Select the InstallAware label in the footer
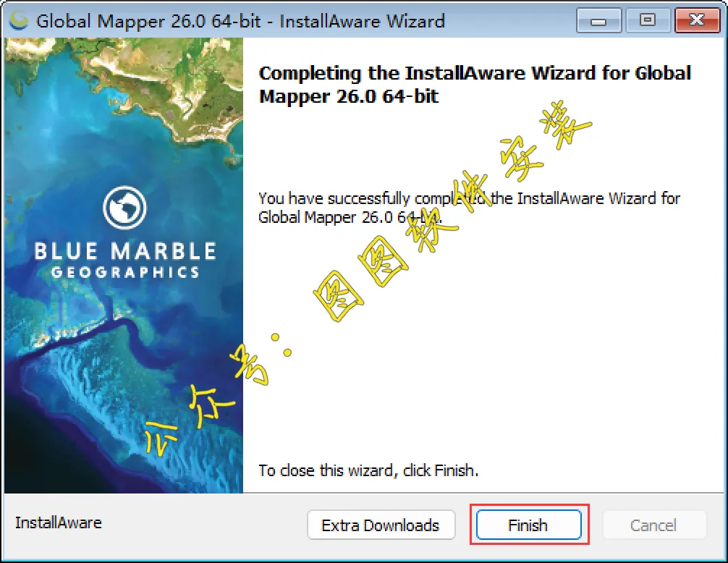Image resolution: width=728 pixels, height=563 pixels. point(59,522)
